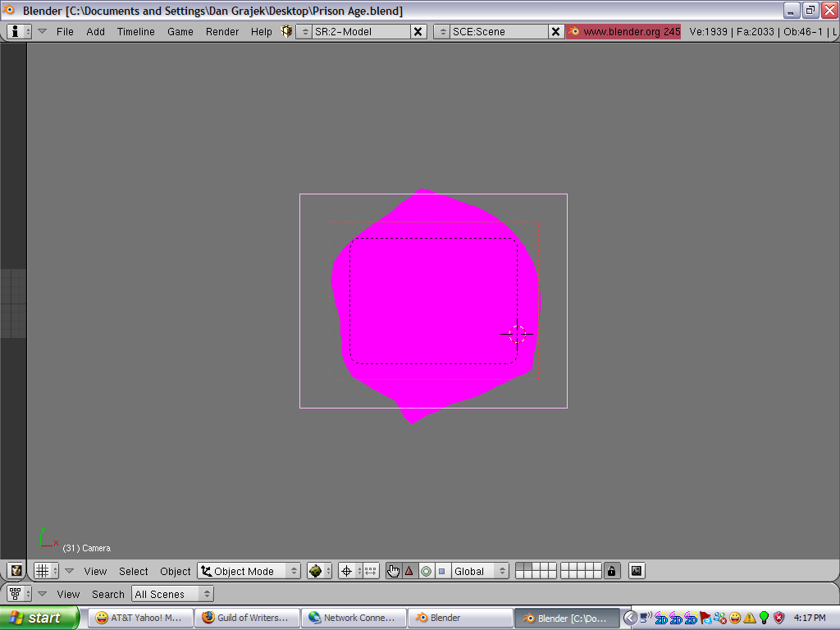Viewport: 840px width, 630px height.
Task: Open the pivot point selector
Action: pos(351,571)
